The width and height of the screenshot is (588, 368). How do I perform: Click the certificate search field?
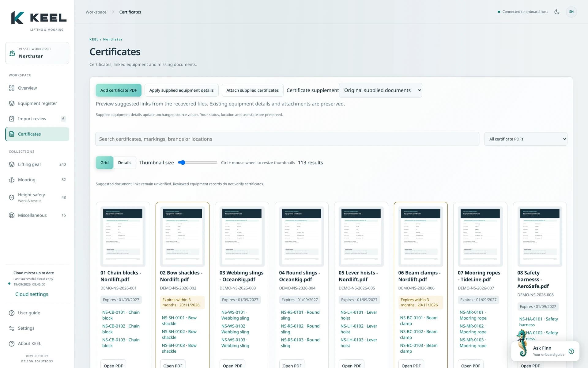(x=287, y=139)
